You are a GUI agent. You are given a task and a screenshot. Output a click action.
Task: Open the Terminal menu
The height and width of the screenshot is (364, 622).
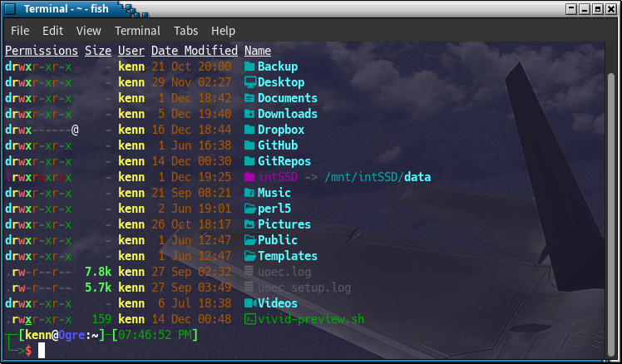137,31
